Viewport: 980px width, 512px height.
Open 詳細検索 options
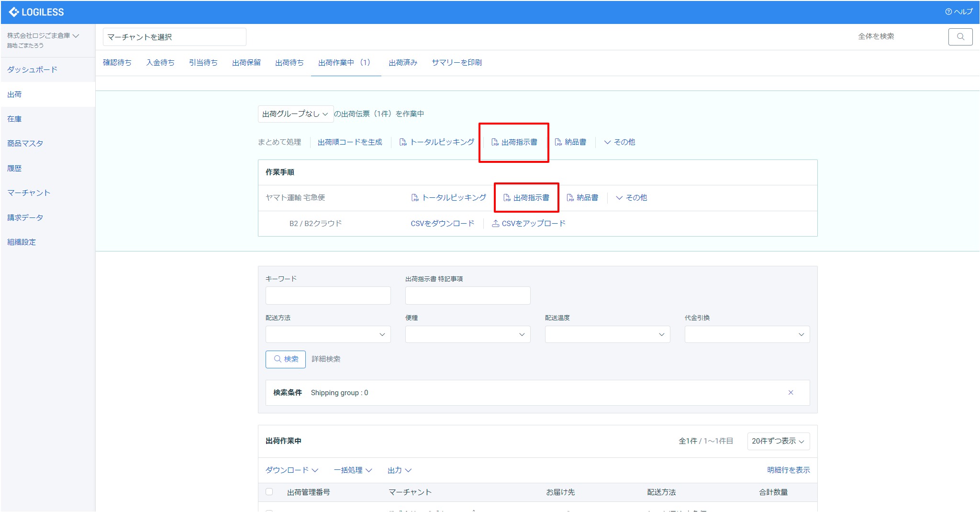tap(325, 359)
